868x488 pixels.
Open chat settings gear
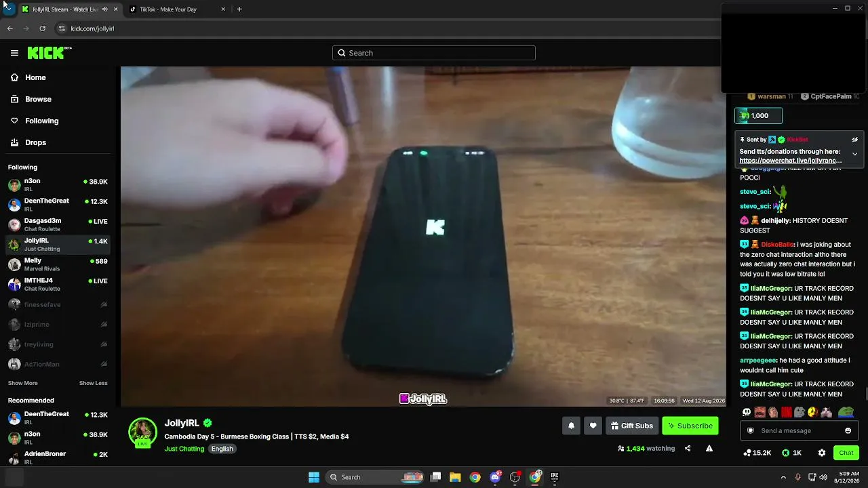[x=822, y=453]
